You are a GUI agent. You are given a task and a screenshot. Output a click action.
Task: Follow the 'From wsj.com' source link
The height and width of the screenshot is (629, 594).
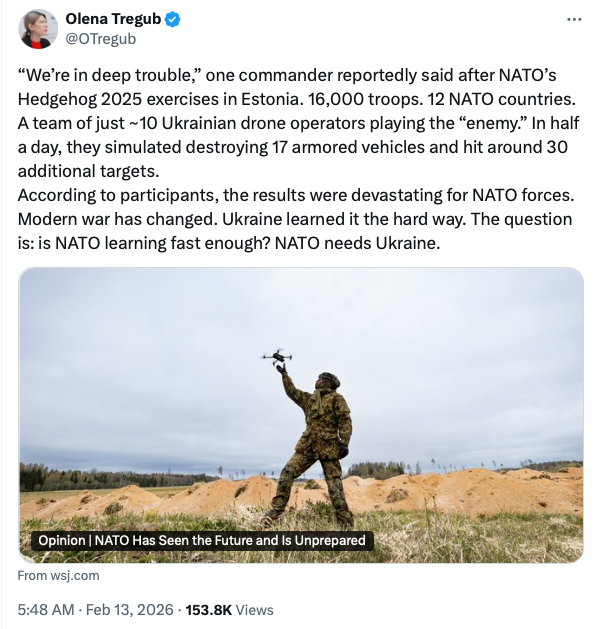click(59, 576)
